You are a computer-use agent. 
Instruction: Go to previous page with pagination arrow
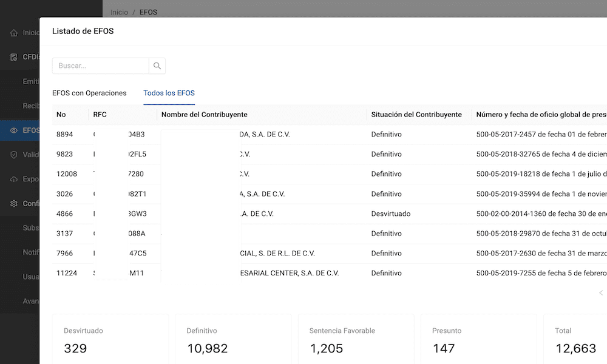600,293
